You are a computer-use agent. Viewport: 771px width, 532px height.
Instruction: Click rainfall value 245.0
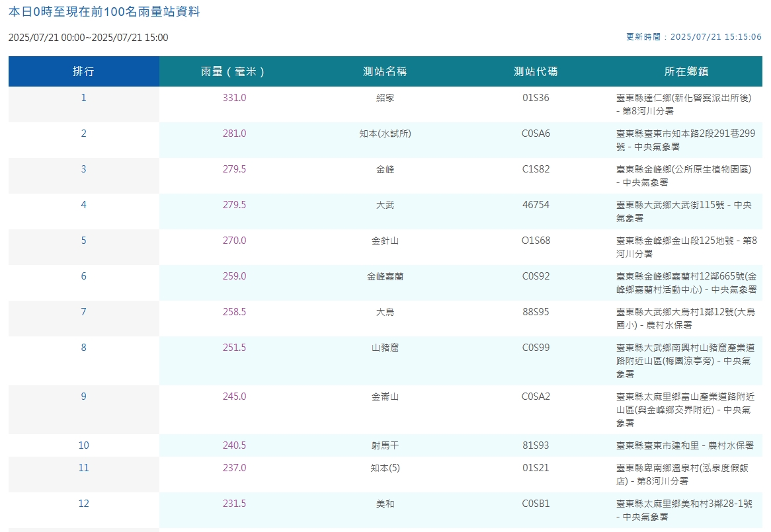235,397
